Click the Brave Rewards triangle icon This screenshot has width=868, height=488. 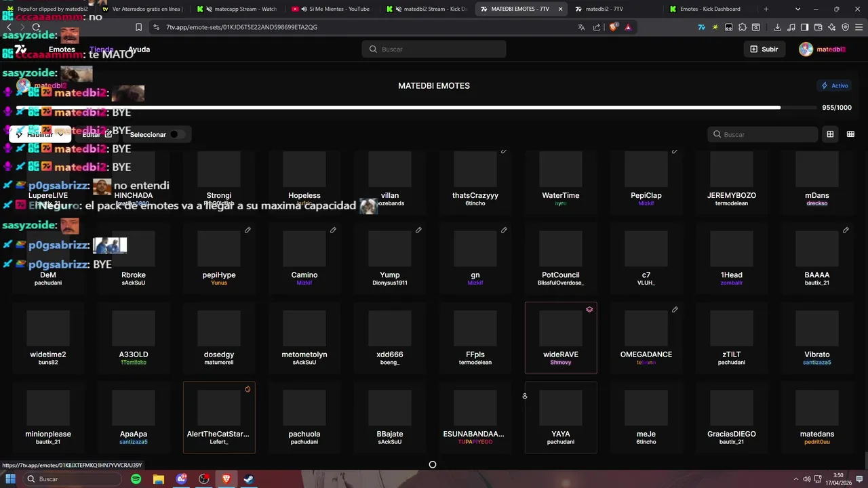(x=628, y=27)
